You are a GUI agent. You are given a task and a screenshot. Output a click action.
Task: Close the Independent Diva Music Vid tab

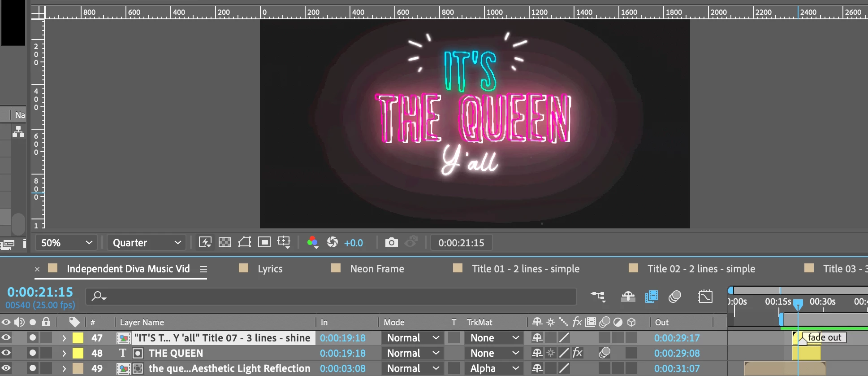click(37, 269)
